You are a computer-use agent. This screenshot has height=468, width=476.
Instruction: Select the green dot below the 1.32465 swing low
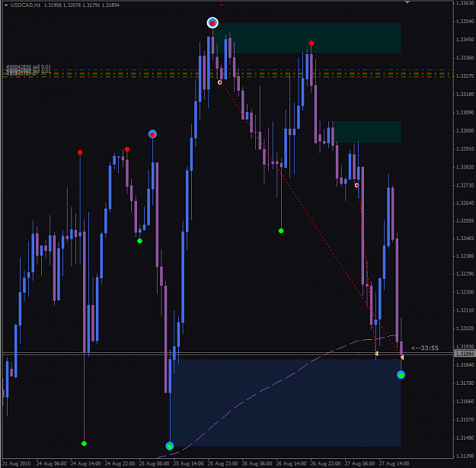139,241
